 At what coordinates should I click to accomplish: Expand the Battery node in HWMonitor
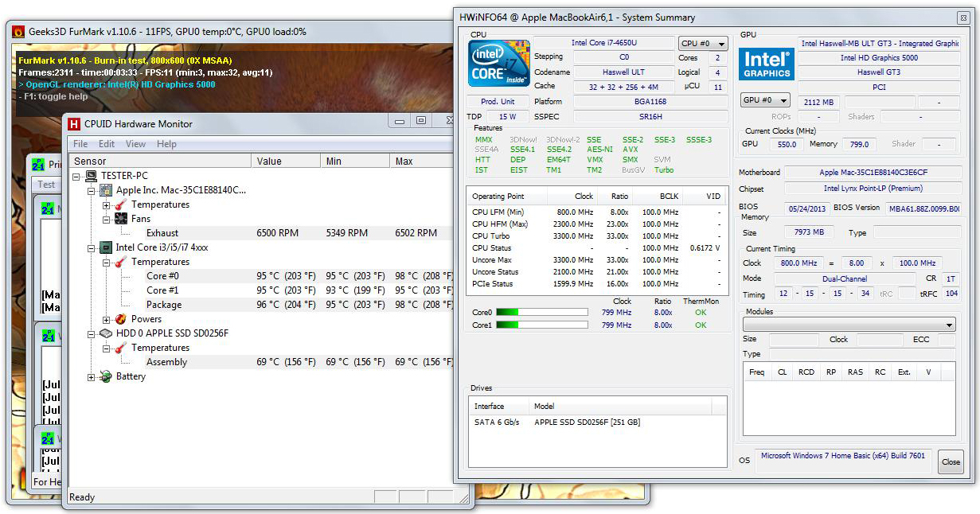click(91, 376)
